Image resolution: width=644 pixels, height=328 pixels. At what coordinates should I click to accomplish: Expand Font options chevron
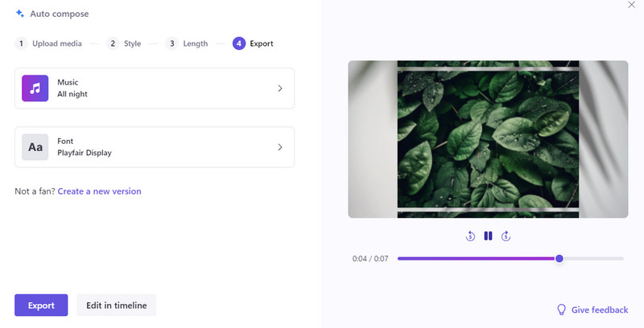click(x=279, y=147)
